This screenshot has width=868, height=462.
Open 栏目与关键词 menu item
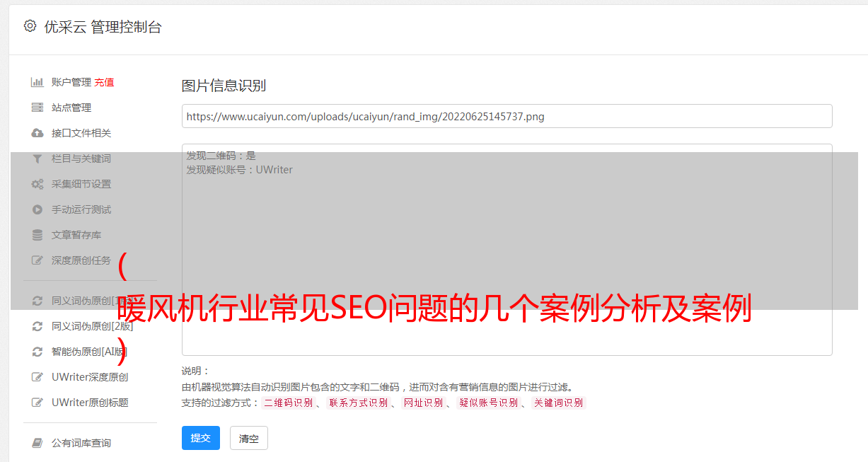point(81,158)
